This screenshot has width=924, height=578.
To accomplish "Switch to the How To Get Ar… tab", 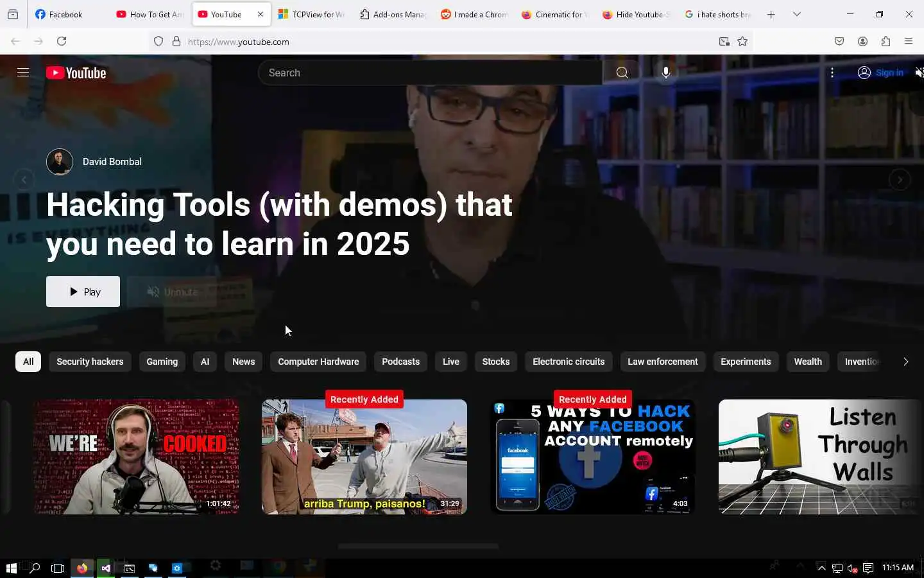I will (x=150, y=14).
